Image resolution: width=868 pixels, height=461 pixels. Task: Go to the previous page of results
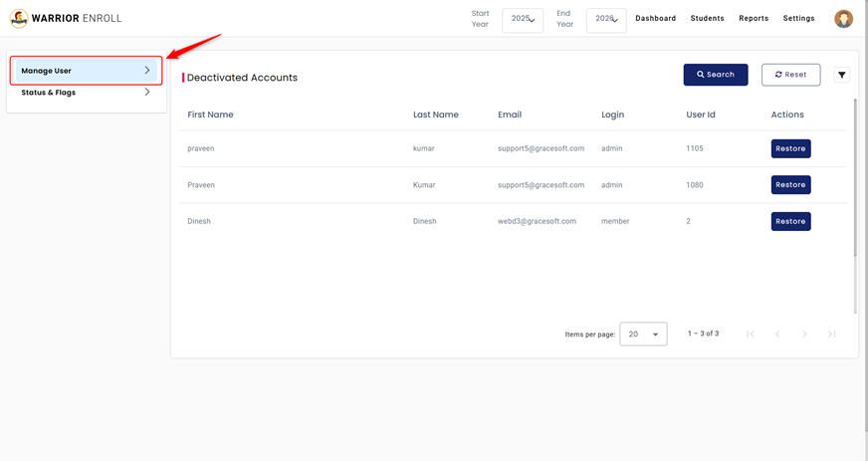click(x=777, y=334)
